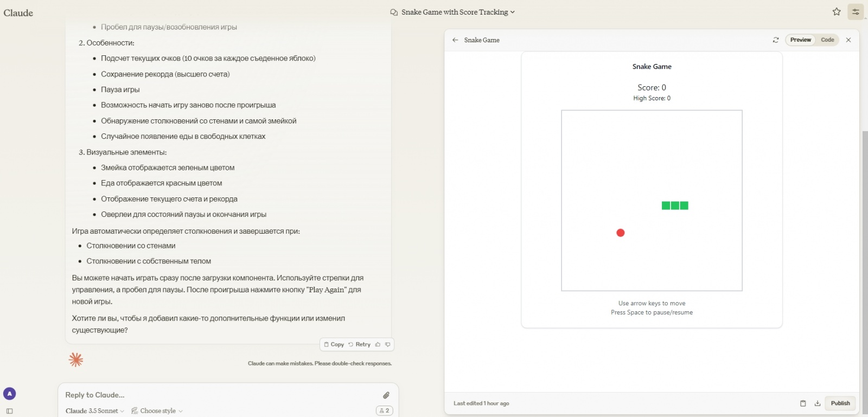Toggle the sidebar panel icon
868x417 pixels.
pyautogui.click(x=9, y=411)
